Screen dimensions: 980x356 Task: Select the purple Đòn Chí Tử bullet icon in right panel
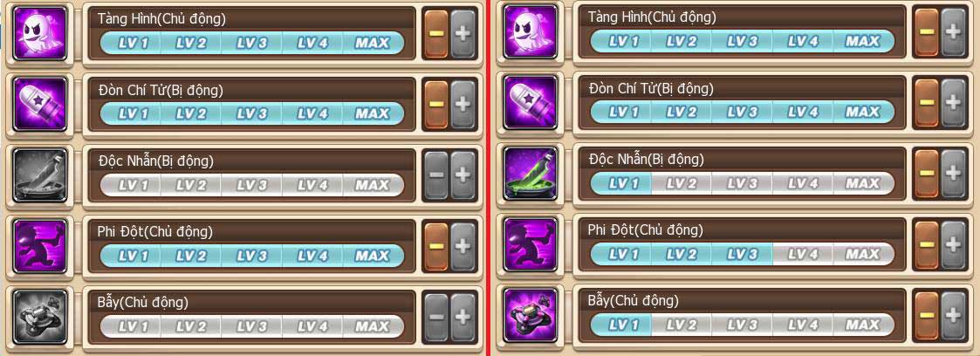coord(530,102)
